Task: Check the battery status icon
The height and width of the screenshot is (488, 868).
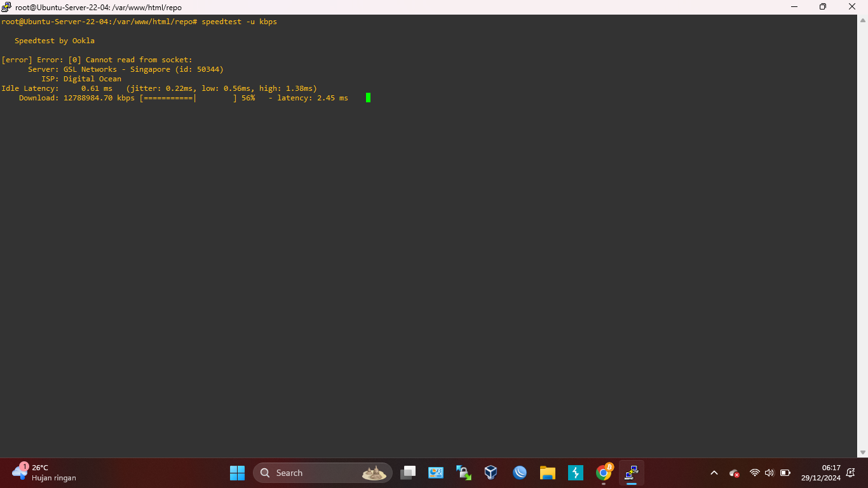Action: click(785, 473)
